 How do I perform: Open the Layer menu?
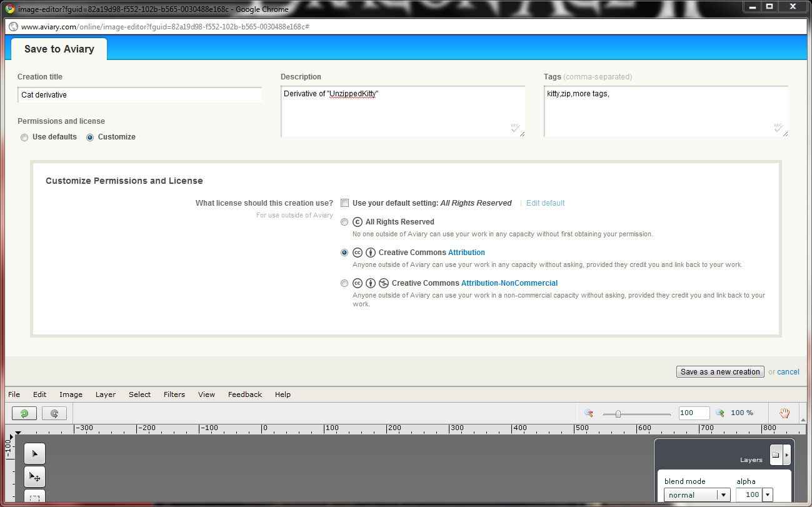105,394
